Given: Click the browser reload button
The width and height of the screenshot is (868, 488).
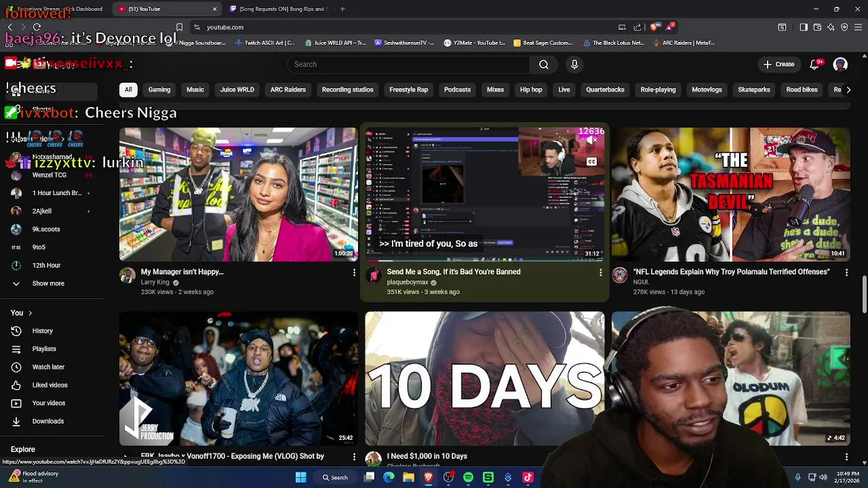Looking at the screenshot, I should pyautogui.click(x=37, y=27).
